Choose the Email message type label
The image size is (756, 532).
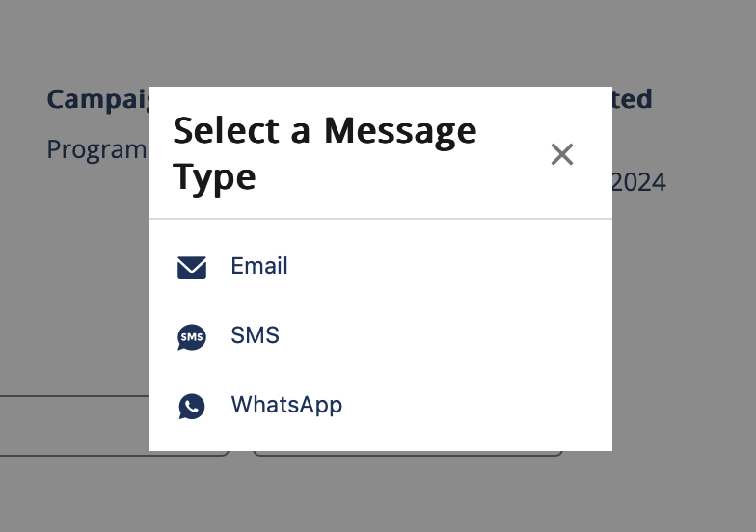(259, 266)
